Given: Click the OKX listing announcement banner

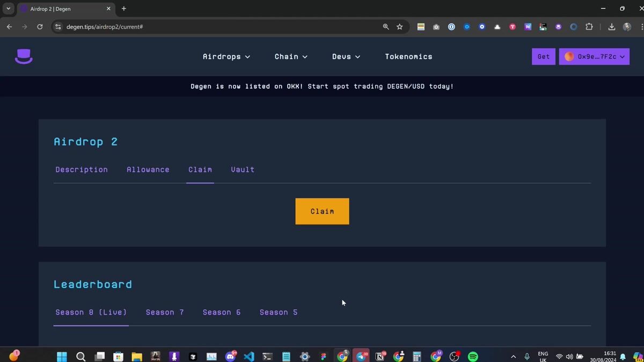Looking at the screenshot, I should tap(322, 86).
